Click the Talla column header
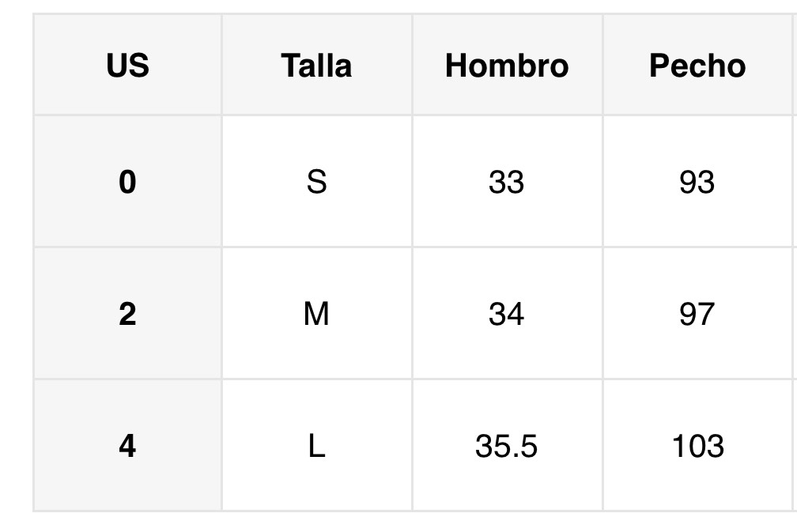This screenshot has height=532, width=797. click(316, 66)
